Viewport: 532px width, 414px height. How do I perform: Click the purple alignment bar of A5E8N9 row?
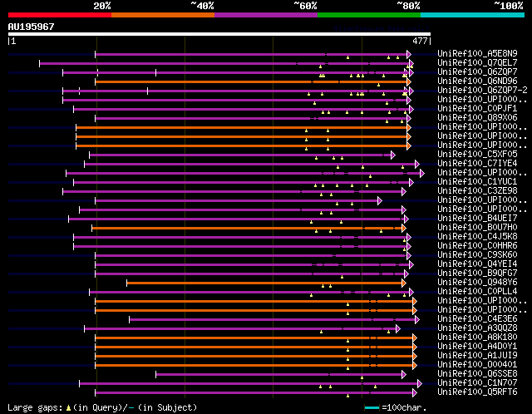click(251, 54)
